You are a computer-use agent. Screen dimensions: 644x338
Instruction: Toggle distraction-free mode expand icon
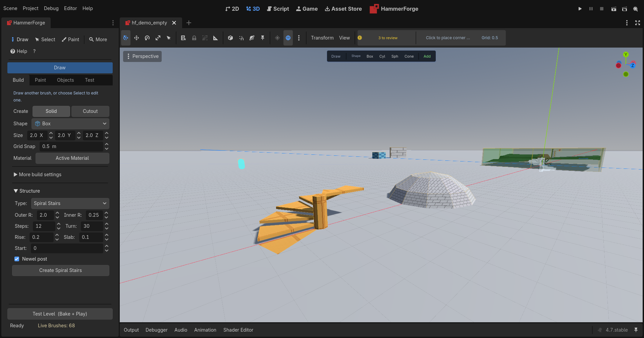[x=638, y=23]
